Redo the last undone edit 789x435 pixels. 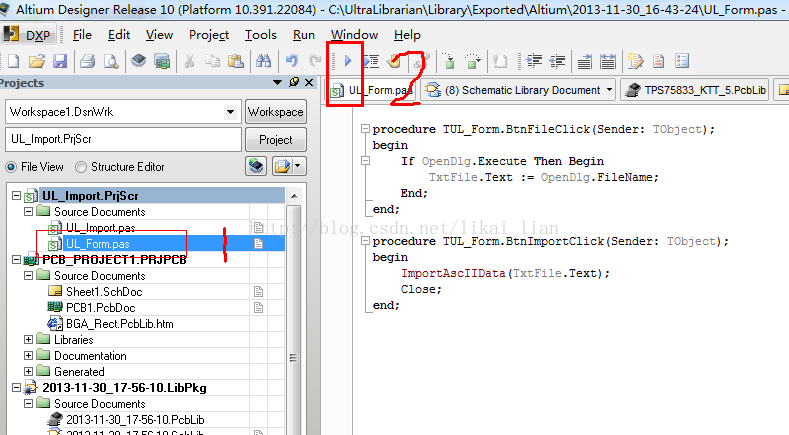pos(315,61)
